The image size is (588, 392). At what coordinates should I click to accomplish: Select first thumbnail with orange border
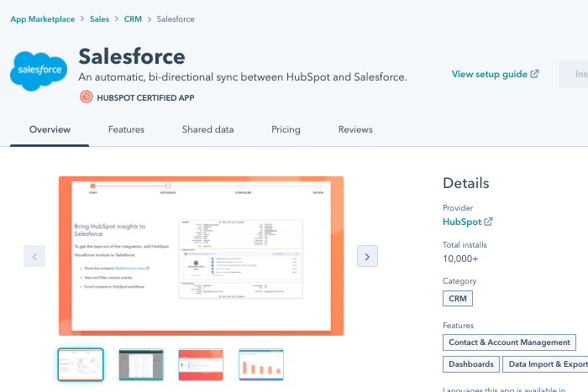[81, 364]
